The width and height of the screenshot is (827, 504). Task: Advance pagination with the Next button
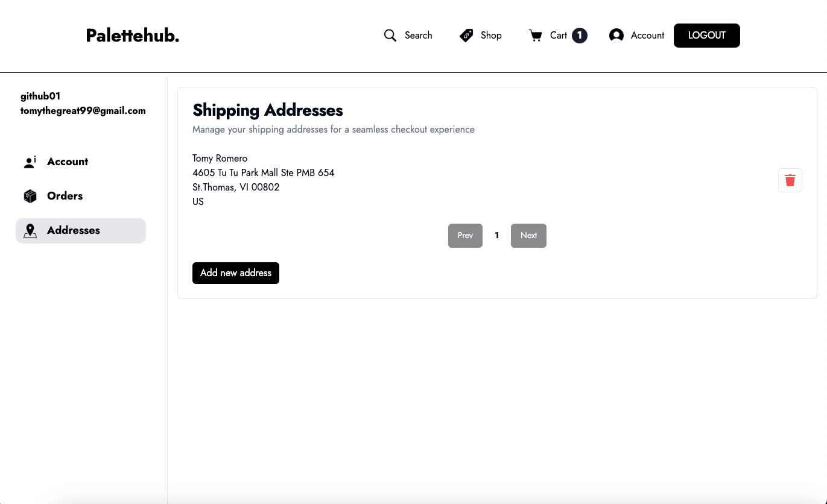pyautogui.click(x=528, y=236)
